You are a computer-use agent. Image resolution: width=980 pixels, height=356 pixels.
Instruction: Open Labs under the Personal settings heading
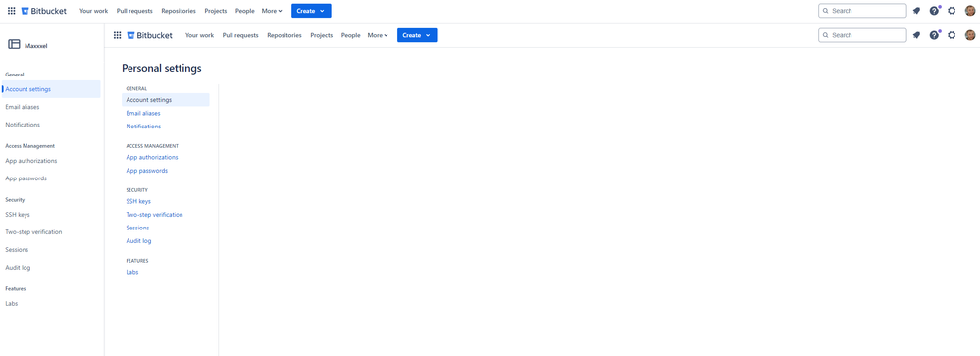132,273
